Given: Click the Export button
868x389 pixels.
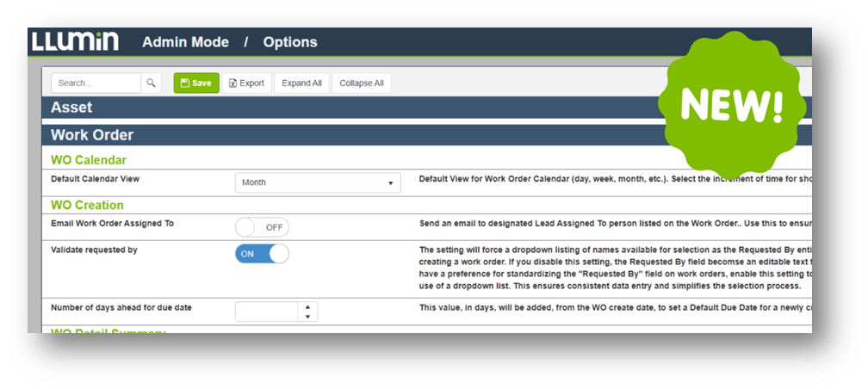Looking at the screenshot, I should click(247, 83).
